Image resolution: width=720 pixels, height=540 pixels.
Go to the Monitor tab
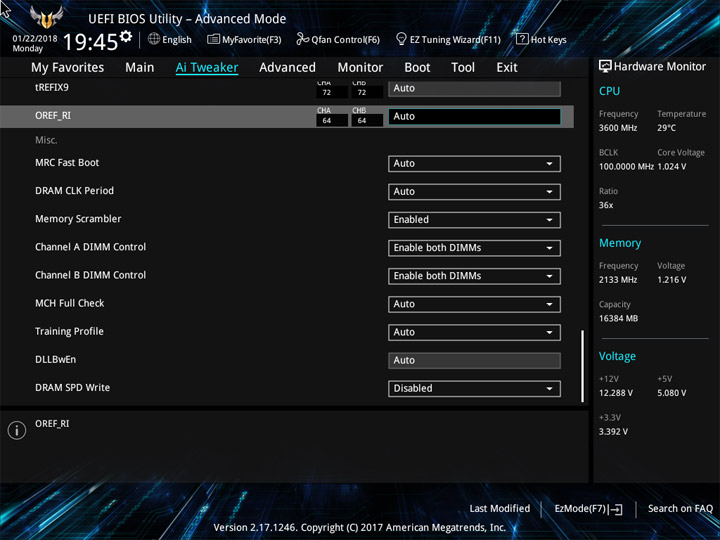pyautogui.click(x=360, y=68)
